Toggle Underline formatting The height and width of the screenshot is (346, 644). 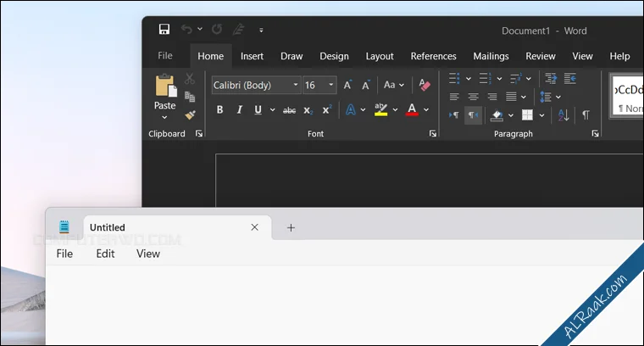(258, 109)
